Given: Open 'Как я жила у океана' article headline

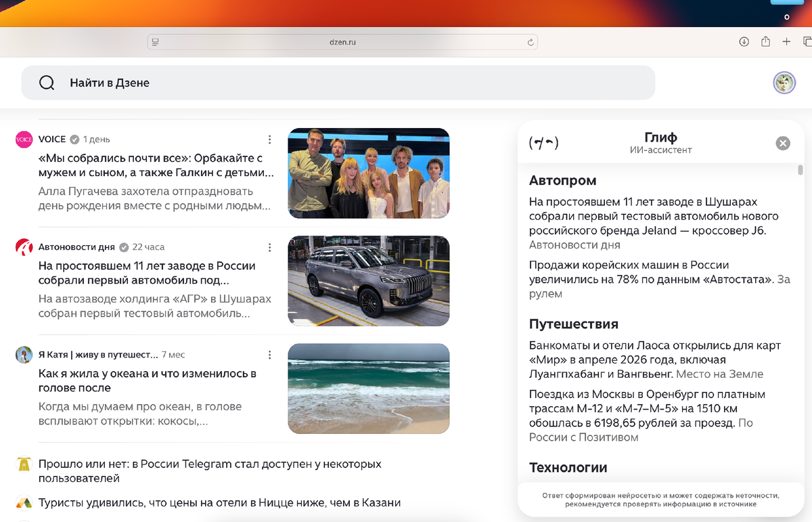Looking at the screenshot, I should (148, 380).
